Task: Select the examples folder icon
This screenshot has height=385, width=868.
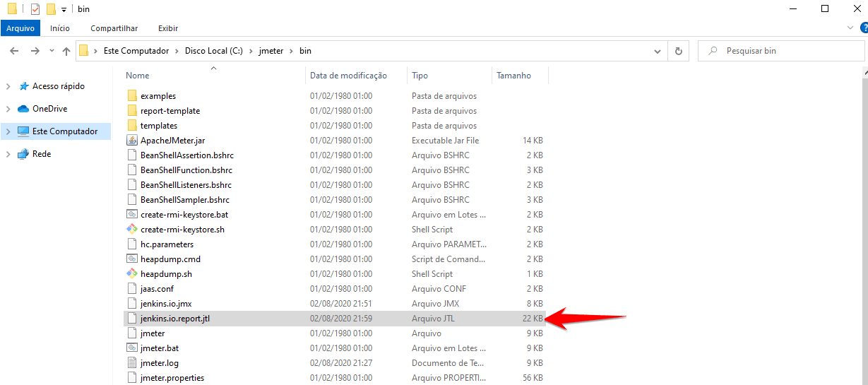Action: [131, 96]
